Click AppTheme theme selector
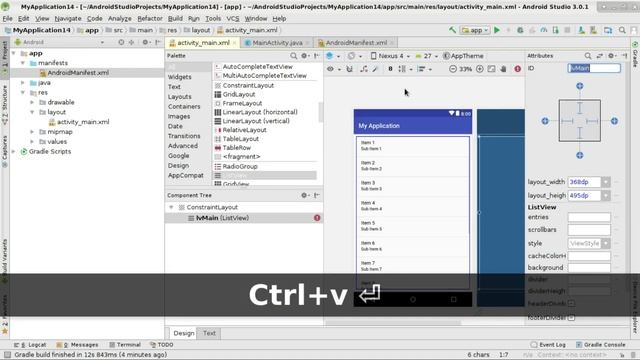 pos(463,56)
